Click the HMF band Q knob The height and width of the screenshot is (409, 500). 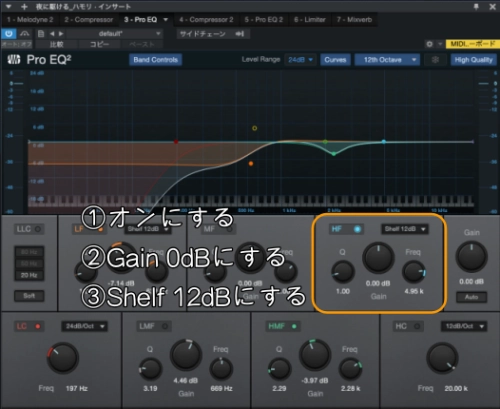tap(279, 369)
